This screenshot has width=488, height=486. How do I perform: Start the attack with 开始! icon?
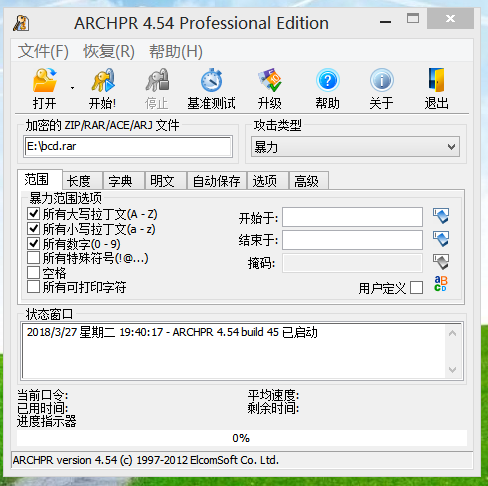[x=103, y=80]
